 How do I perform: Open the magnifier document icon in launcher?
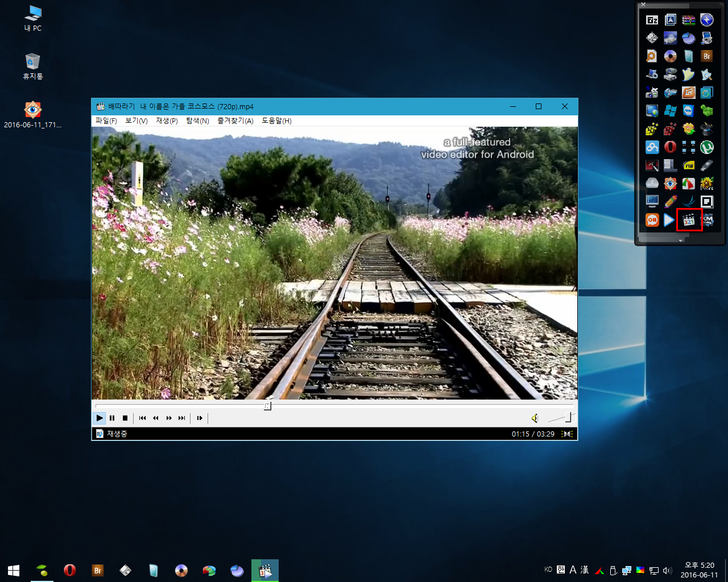(652, 56)
